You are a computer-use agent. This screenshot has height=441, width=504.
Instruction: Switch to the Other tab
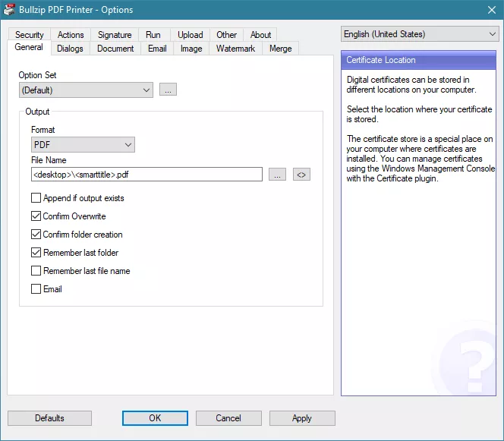(227, 35)
